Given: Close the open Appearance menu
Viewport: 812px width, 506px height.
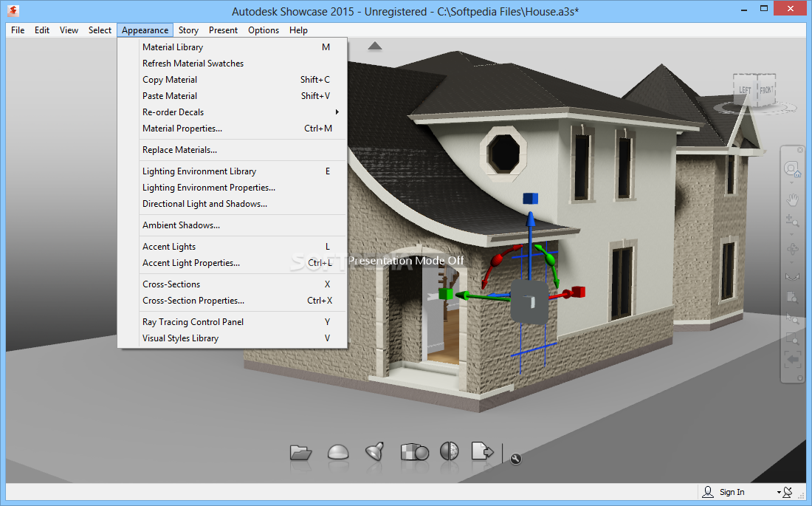Looking at the screenshot, I should [x=145, y=30].
